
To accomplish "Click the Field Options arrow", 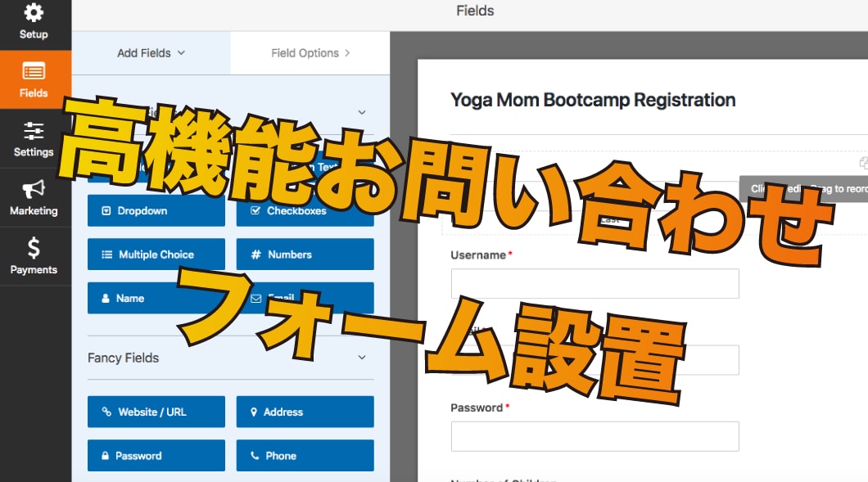I will [x=347, y=53].
